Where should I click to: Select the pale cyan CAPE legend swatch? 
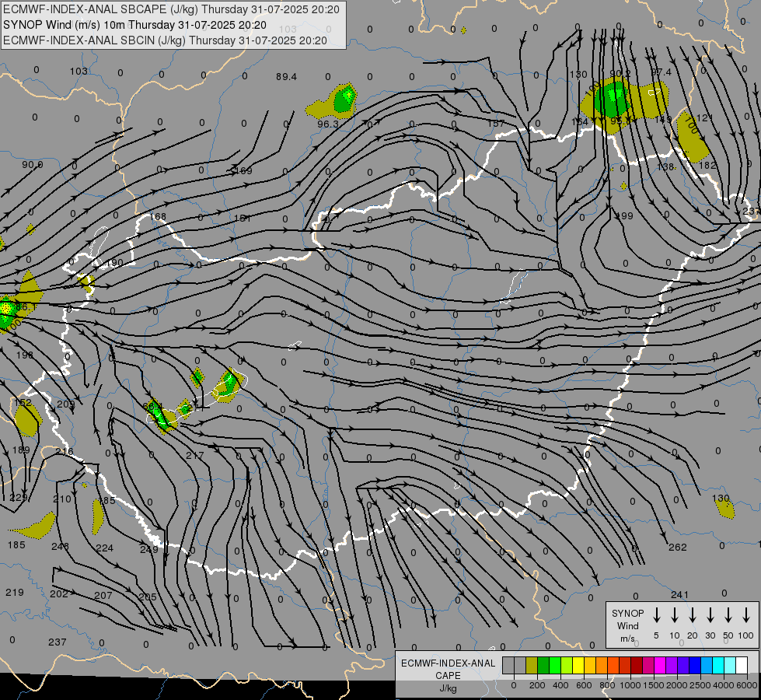point(729,666)
